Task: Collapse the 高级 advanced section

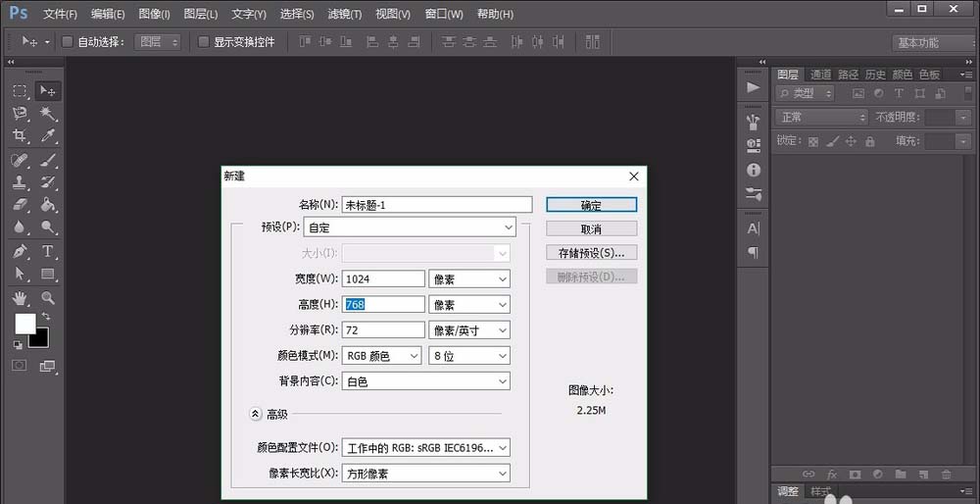Action: click(x=255, y=414)
